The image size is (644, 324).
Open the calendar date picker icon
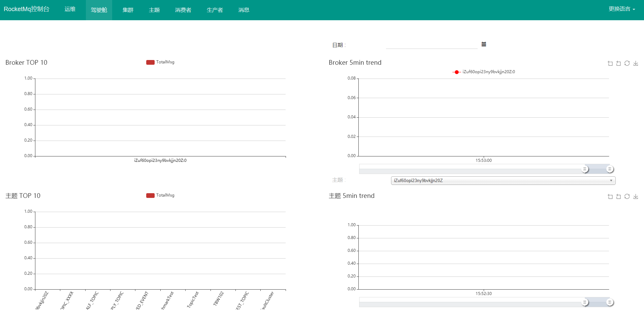point(484,44)
